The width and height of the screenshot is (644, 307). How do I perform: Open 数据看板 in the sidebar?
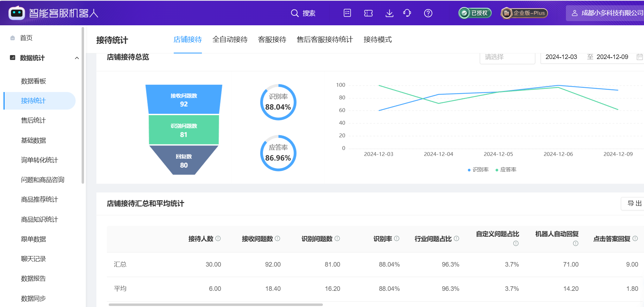coord(33,81)
